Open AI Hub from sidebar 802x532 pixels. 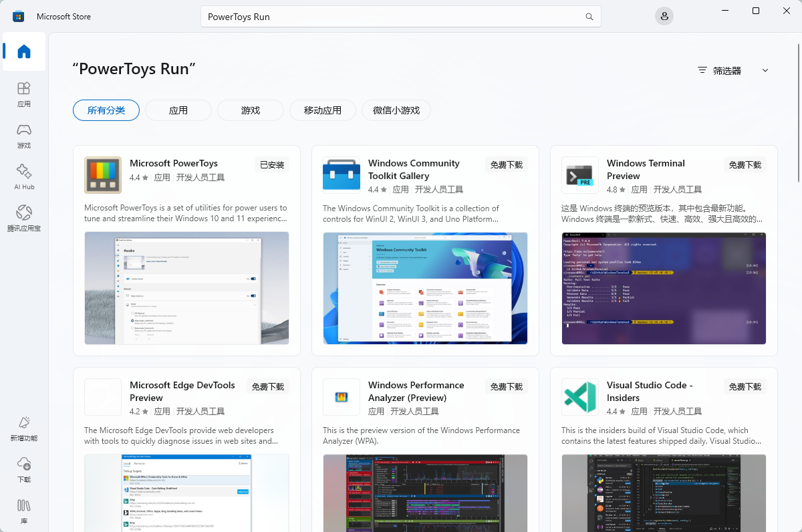(x=24, y=176)
